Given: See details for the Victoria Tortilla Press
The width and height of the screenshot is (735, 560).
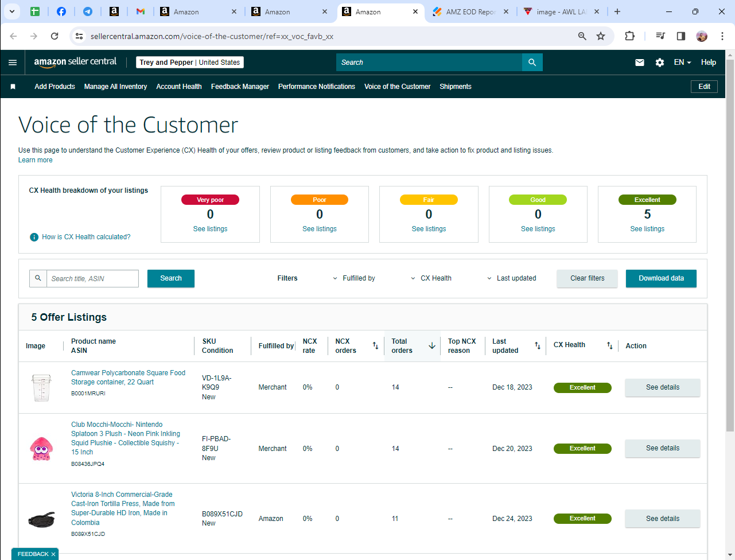Looking at the screenshot, I should pos(663,518).
